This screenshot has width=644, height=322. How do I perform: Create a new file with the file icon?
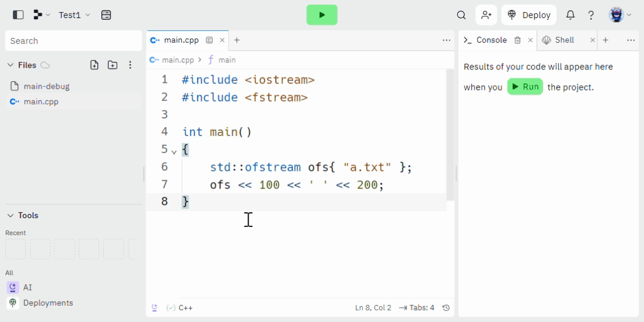[x=94, y=65]
